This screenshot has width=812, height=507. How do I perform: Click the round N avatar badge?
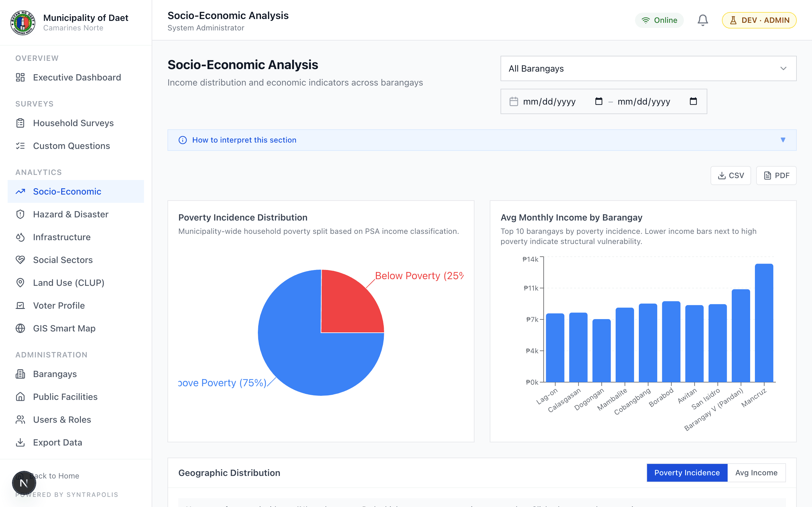tap(24, 483)
